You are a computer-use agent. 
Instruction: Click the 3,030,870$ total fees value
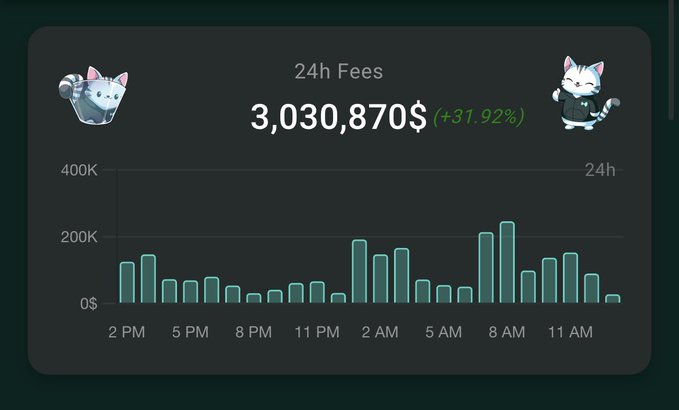coord(339,117)
